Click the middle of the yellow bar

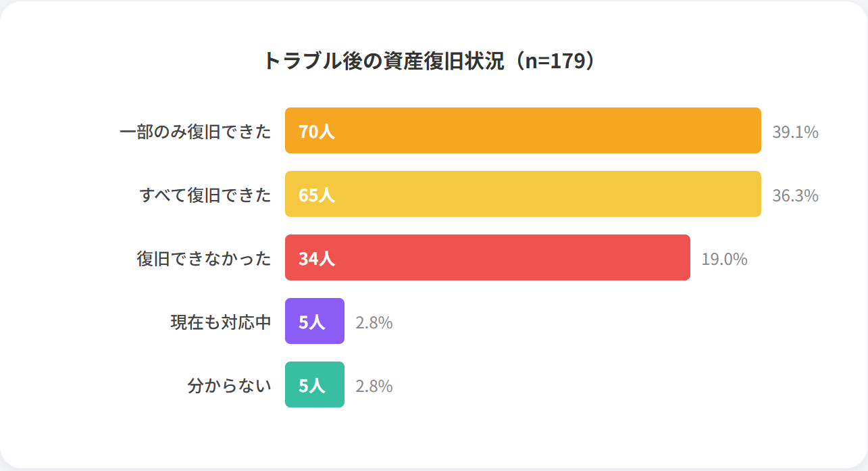(x=523, y=194)
